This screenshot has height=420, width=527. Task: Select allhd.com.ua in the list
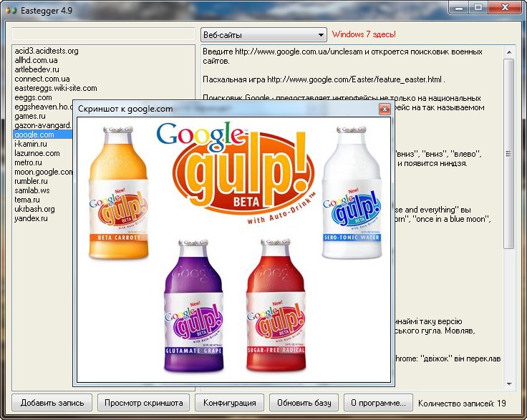pos(36,60)
